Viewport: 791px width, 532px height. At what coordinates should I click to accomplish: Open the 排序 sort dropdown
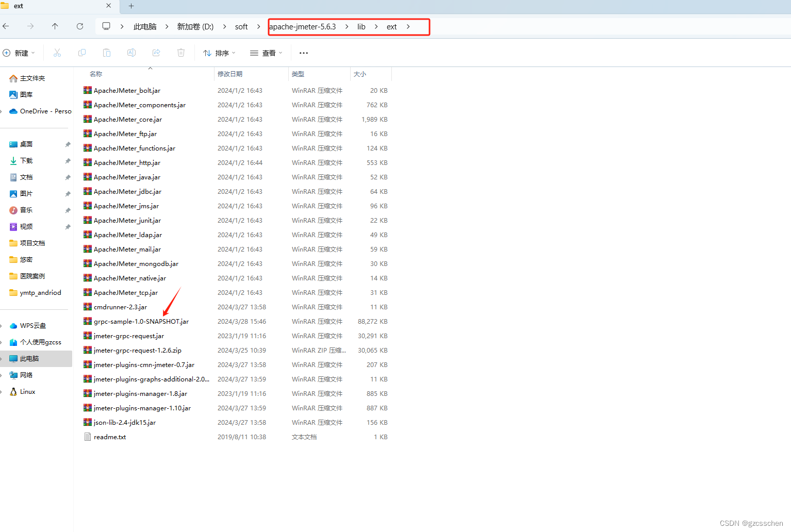(x=219, y=53)
